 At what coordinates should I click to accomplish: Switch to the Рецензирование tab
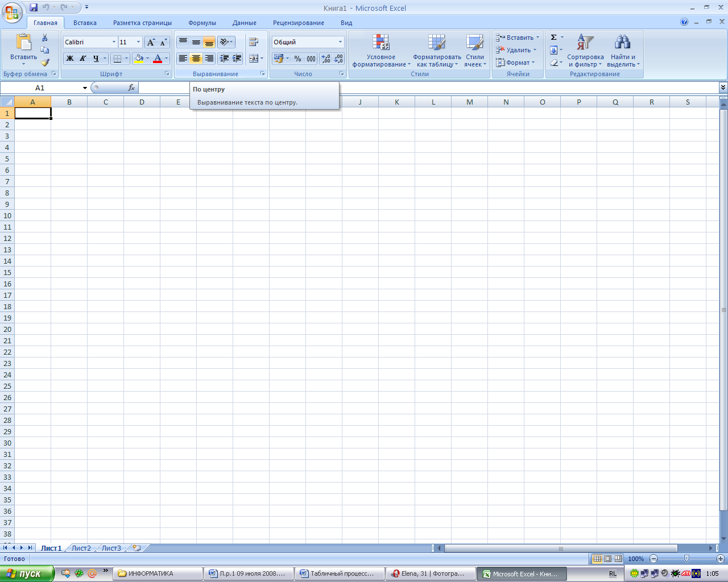(x=299, y=23)
